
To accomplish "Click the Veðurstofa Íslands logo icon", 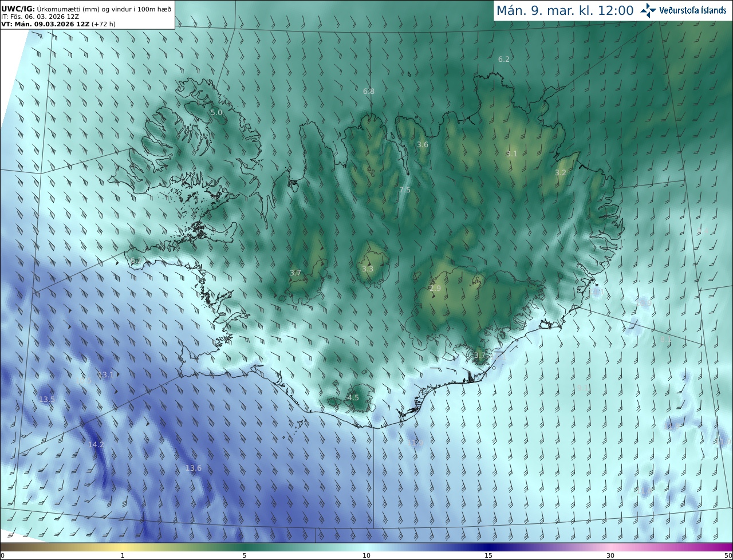I will point(648,10).
